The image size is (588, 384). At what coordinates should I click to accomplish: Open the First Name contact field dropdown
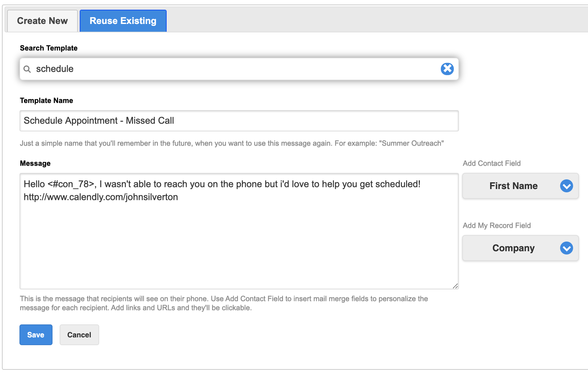(x=520, y=186)
